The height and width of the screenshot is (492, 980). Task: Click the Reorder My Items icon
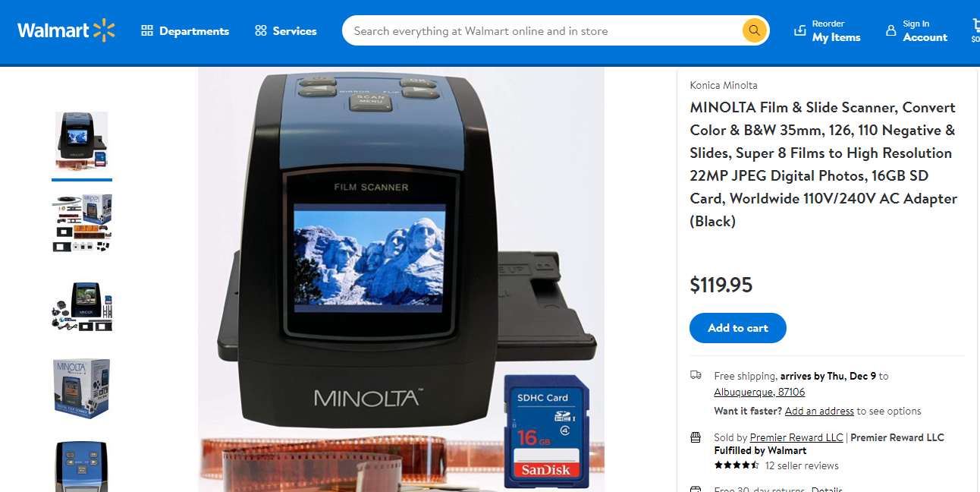[x=800, y=30]
